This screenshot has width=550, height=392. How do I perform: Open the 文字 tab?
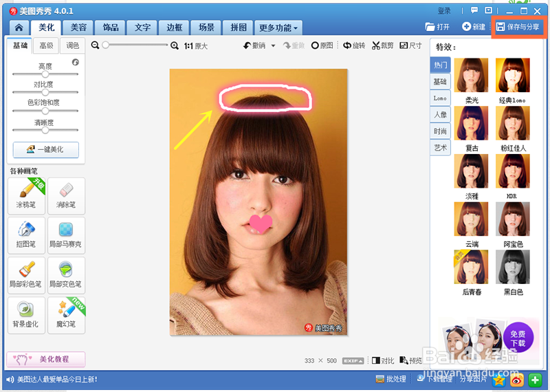(142, 28)
